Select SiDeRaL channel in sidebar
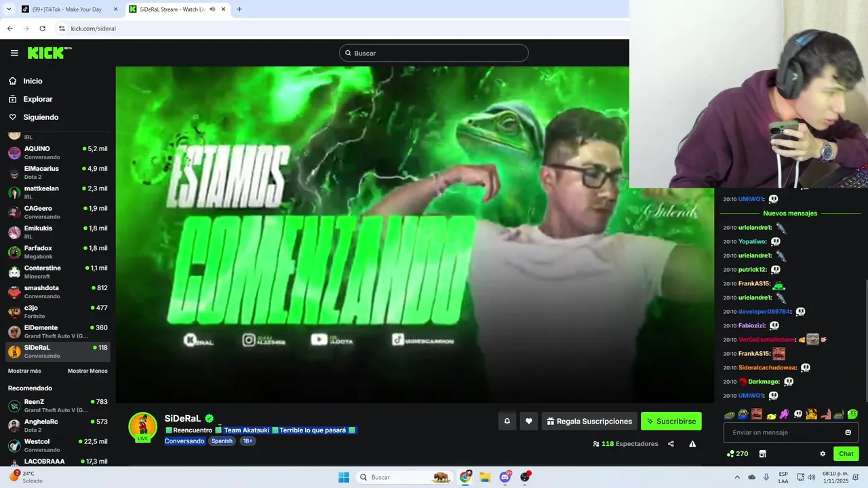 coord(58,351)
